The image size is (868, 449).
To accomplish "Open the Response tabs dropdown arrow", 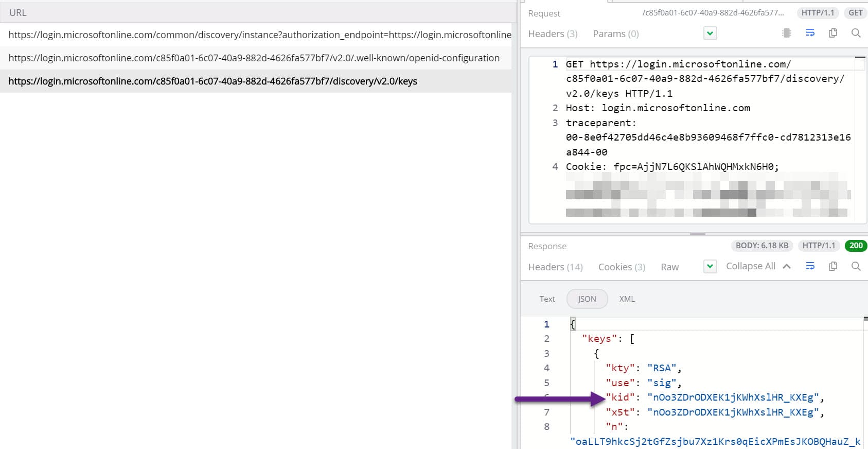I will [710, 266].
